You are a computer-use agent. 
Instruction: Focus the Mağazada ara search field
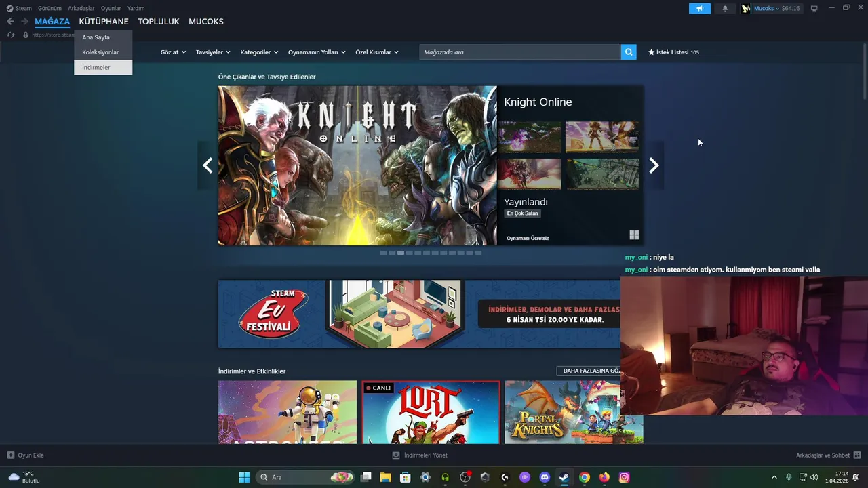[520, 52]
